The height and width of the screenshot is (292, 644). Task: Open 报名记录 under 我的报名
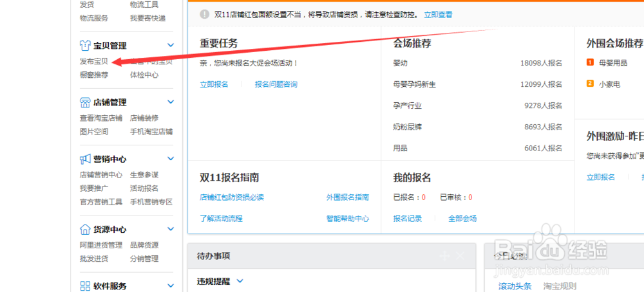tap(408, 219)
